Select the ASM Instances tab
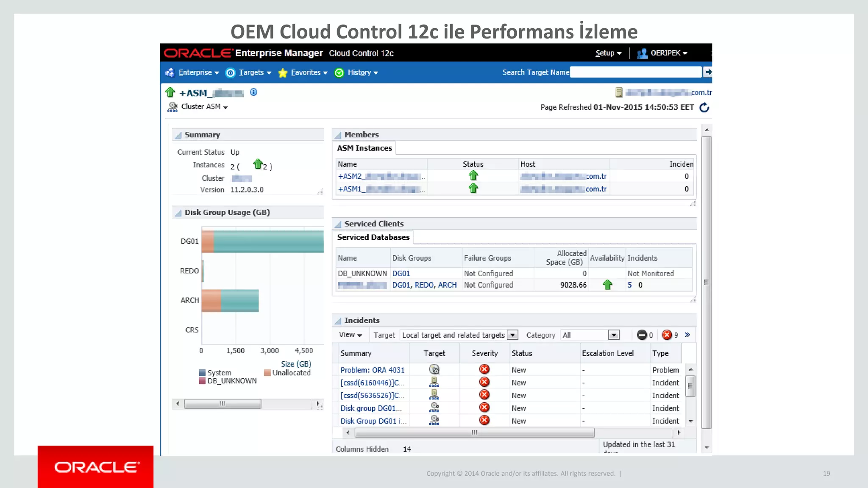868x488 pixels. click(364, 148)
